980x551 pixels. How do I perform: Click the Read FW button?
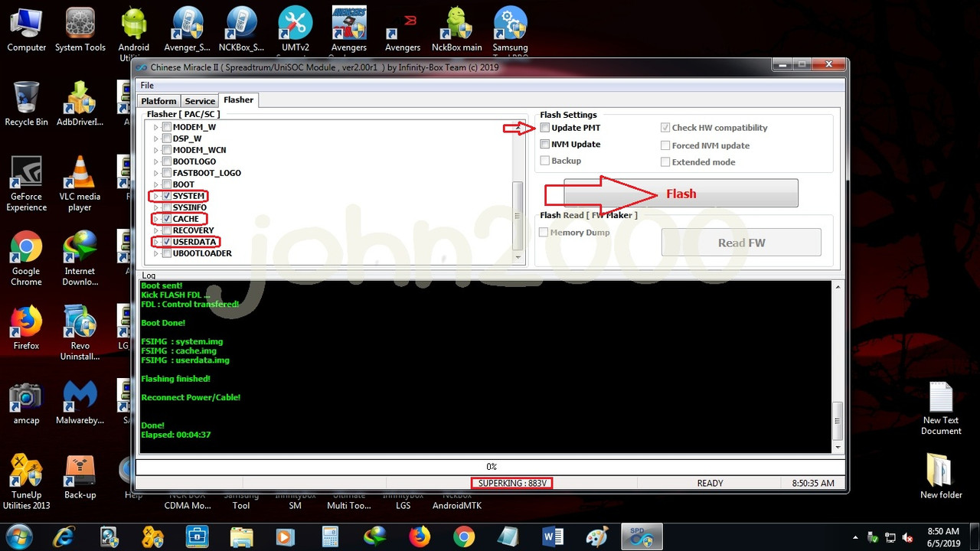741,243
